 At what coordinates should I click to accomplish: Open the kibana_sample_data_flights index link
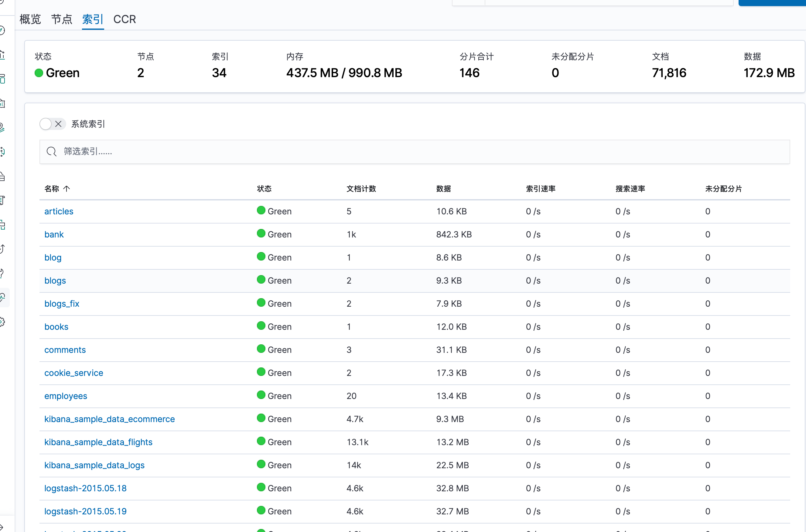(98, 442)
